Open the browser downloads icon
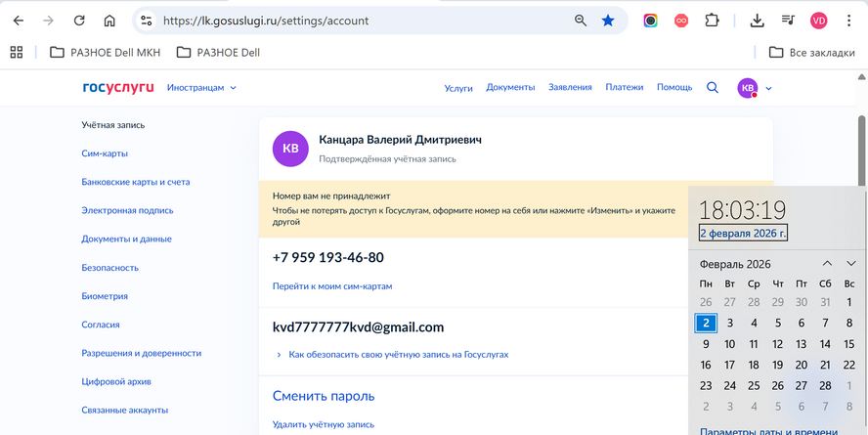The width and height of the screenshot is (868, 435). (x=757, y=22)
